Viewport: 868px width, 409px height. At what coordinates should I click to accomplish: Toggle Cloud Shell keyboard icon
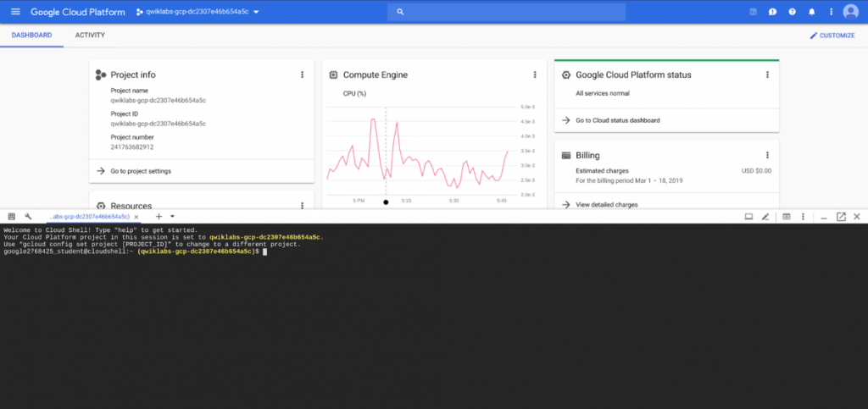12,217
